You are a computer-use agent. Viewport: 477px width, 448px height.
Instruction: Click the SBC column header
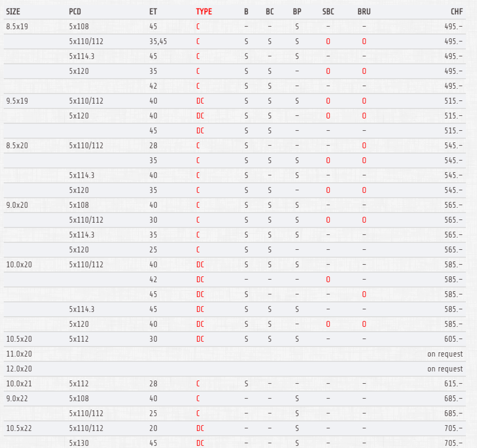328,12
